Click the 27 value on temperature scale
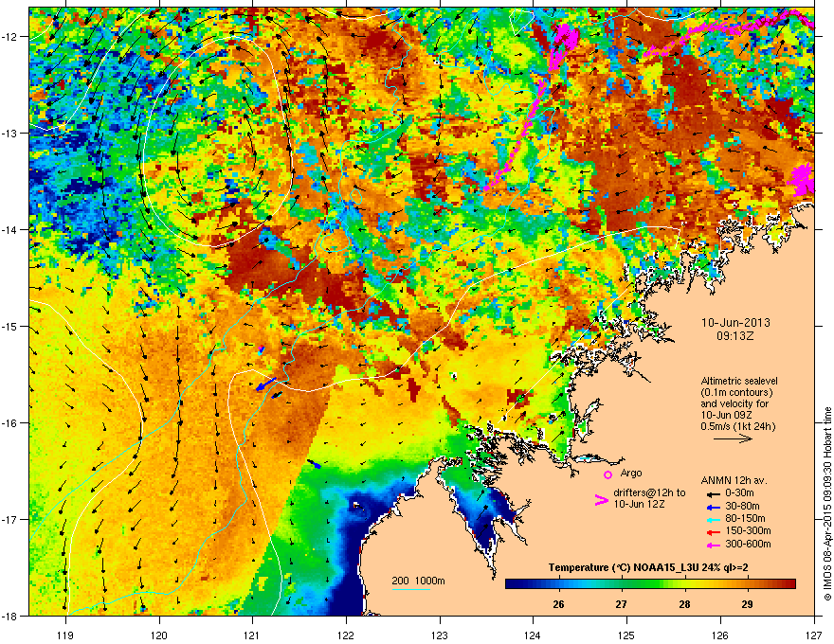The image size is (834, 644). pyautogui.click(x=622, y=604)
